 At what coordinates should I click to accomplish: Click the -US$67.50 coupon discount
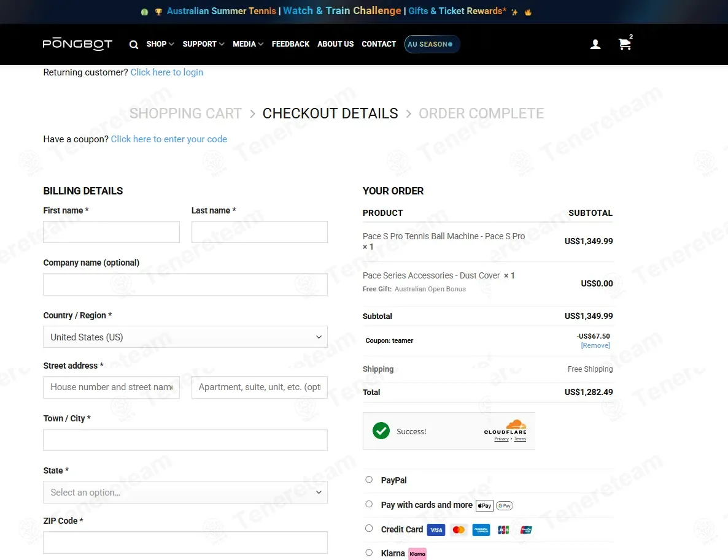click(x=594, y=336)
